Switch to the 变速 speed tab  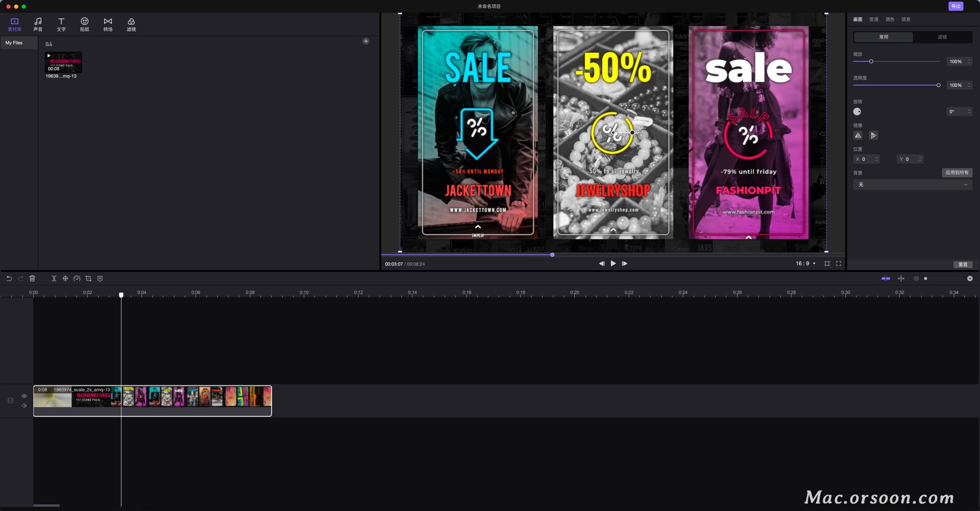point(874,19)
